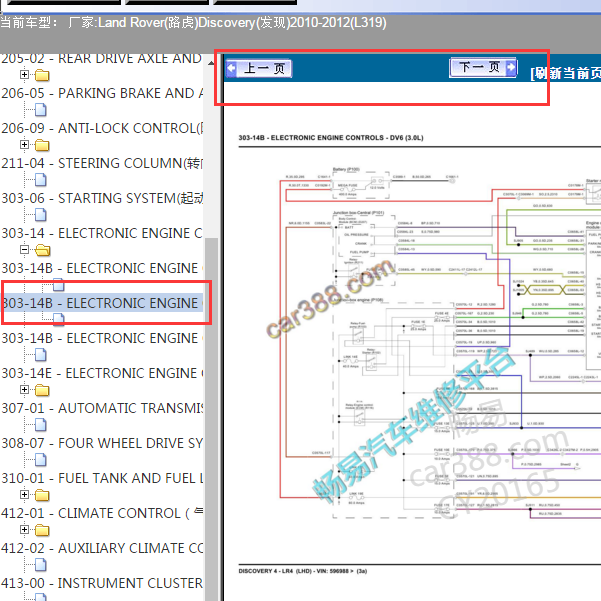Select 307-01 - AUTOMATIC TRANSMISSION tree item
This screenshot has height=601, width=601.
102,408
